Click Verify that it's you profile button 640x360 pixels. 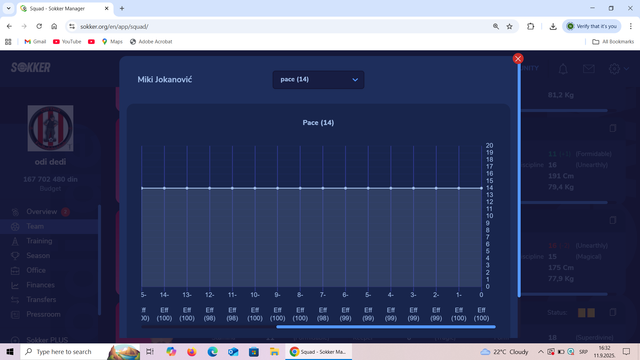(592, 26)
